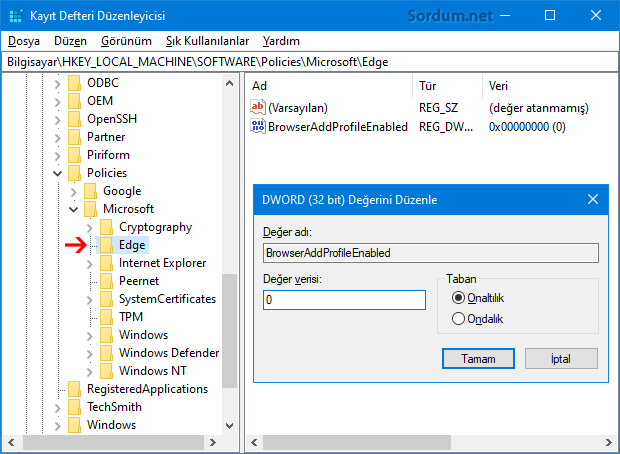Expand the TechSmith tree node

click(x=58, y=407)
